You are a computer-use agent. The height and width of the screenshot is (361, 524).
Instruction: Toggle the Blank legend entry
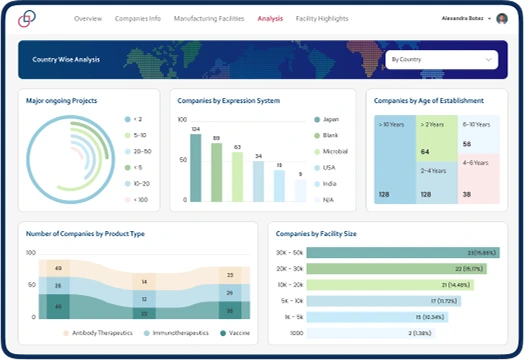[x=326, y=135]
